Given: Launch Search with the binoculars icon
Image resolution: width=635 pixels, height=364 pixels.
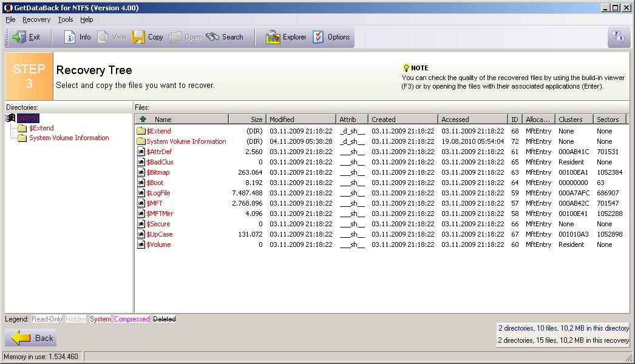Looking at the screenshot, I should point(212,37).
